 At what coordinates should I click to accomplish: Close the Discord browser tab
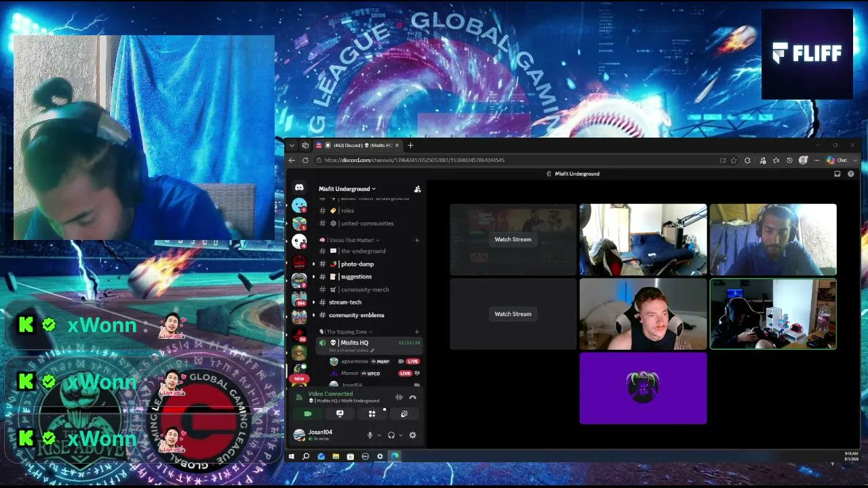tap(397, 146)
